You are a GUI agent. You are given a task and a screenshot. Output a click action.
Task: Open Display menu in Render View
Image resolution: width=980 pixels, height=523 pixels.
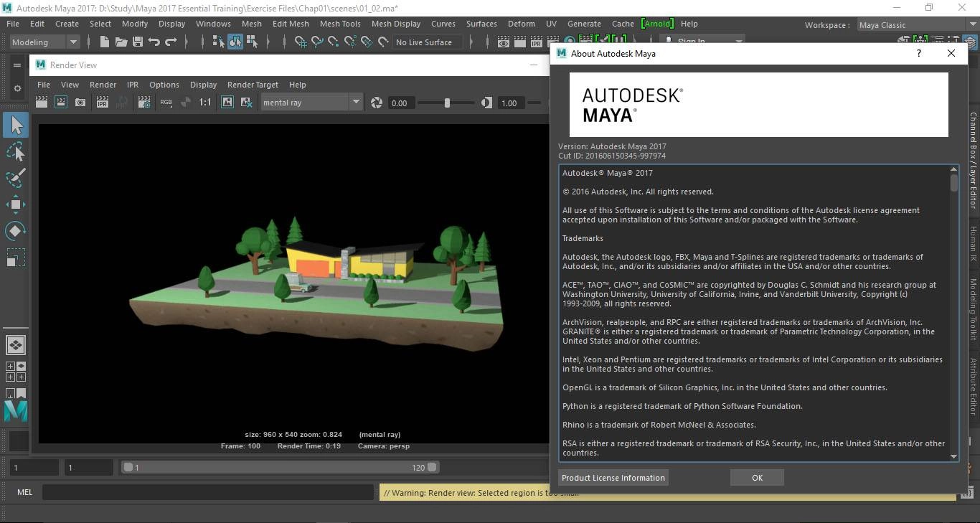[204, 85]
